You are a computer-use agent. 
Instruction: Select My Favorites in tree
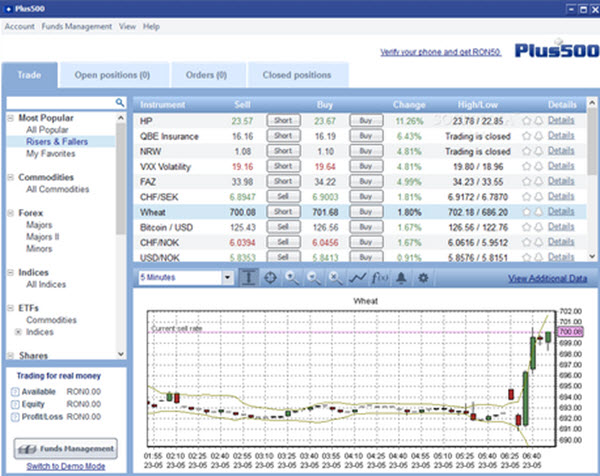pyautogui.click(x=51, y=153)
